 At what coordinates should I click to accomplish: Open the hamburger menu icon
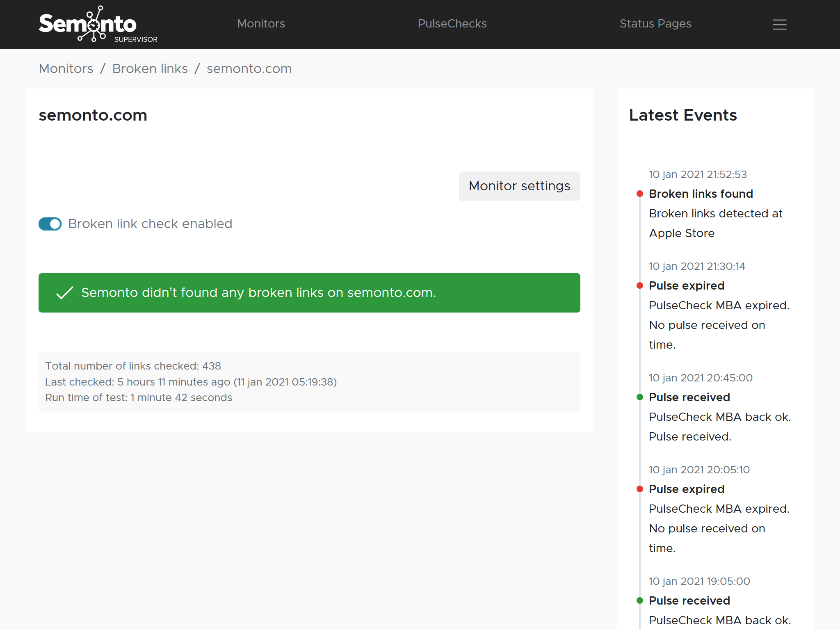[x=779, y=24]
